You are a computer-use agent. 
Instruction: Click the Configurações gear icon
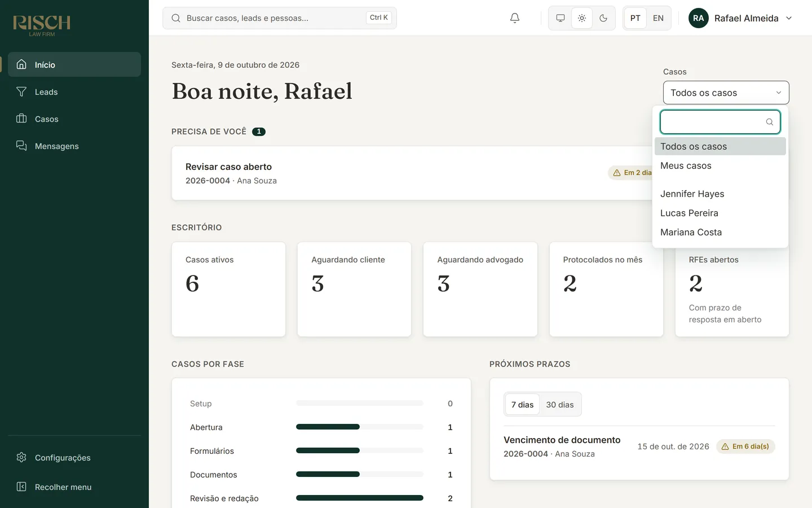click(x=21, y=457)
